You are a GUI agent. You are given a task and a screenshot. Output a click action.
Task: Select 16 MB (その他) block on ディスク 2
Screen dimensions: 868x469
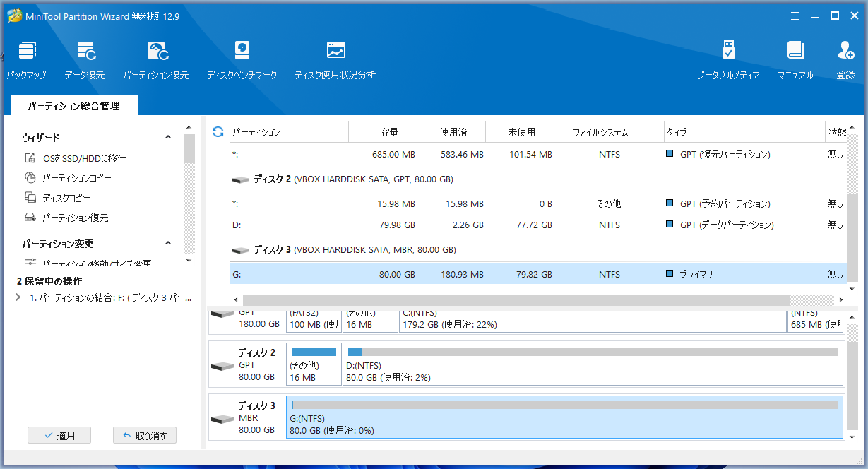coord(314,364)
